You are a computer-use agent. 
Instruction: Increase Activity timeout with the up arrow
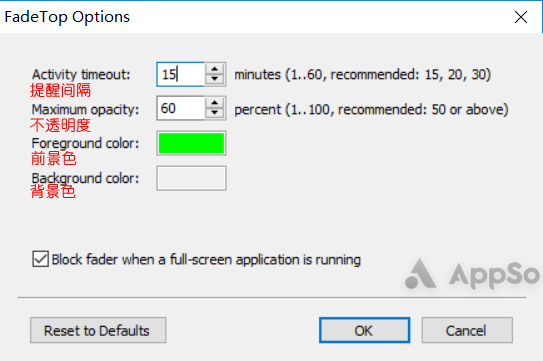pos(215,69)
